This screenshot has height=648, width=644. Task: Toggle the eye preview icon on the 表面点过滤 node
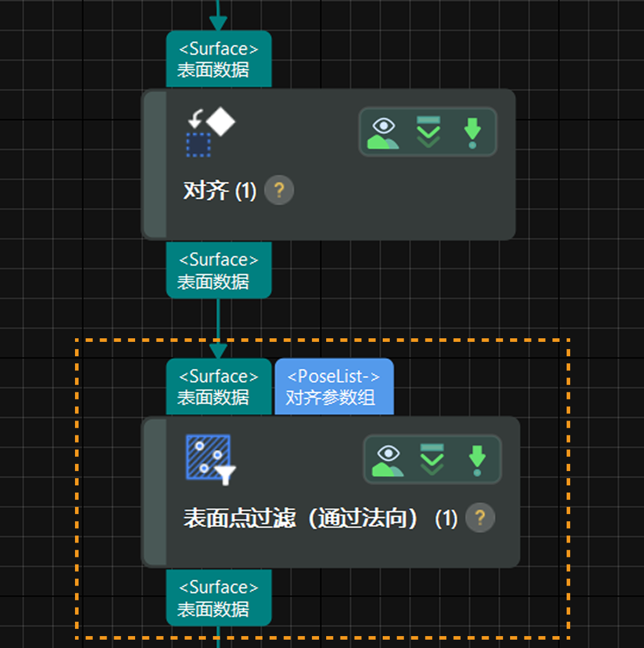click(388, 461)
